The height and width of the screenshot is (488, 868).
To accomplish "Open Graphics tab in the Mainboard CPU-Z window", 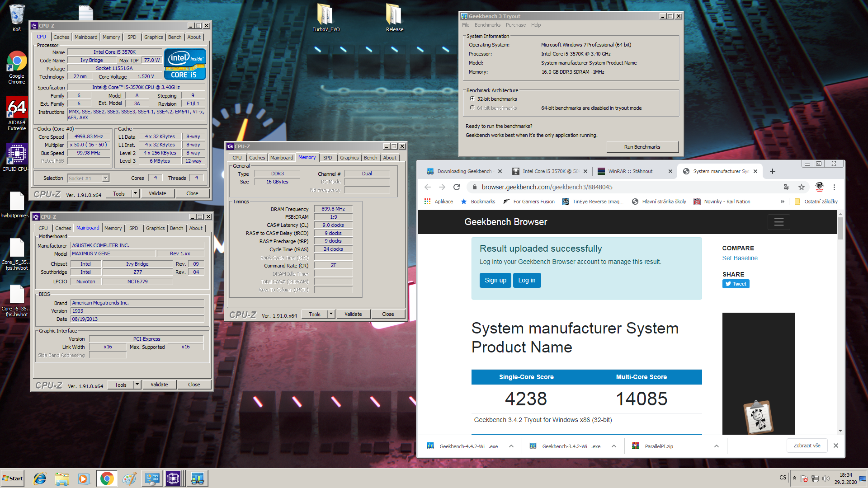I will pyautogui.click(x=156, y=228).
